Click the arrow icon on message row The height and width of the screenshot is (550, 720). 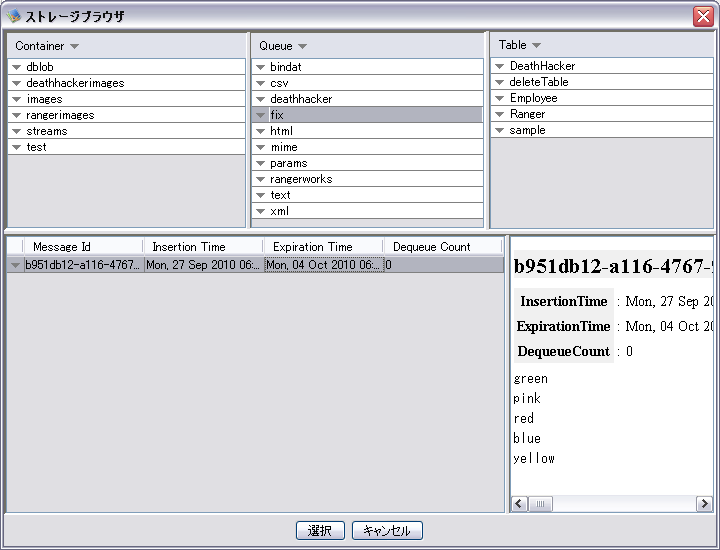[15, 265]
